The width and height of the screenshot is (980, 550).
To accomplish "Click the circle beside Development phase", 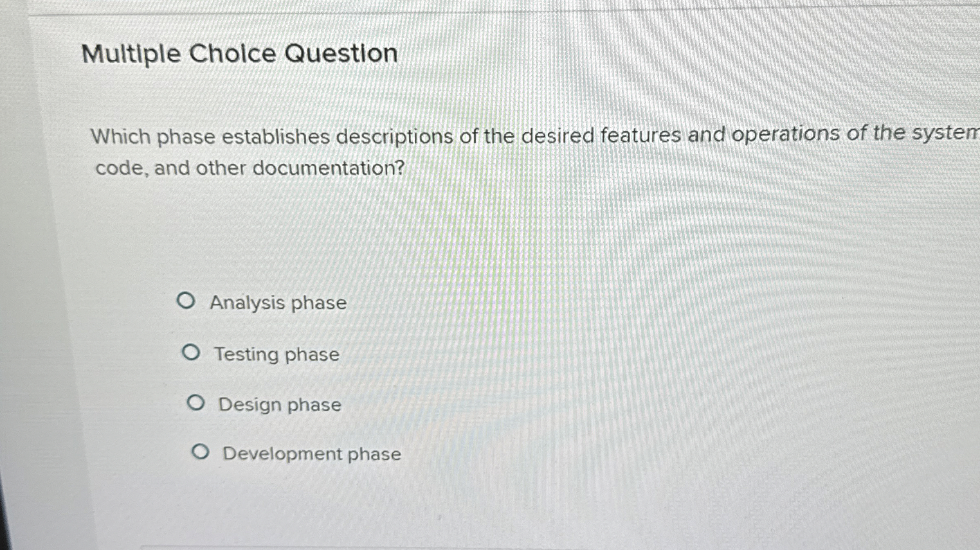I will tap(201, 453).
